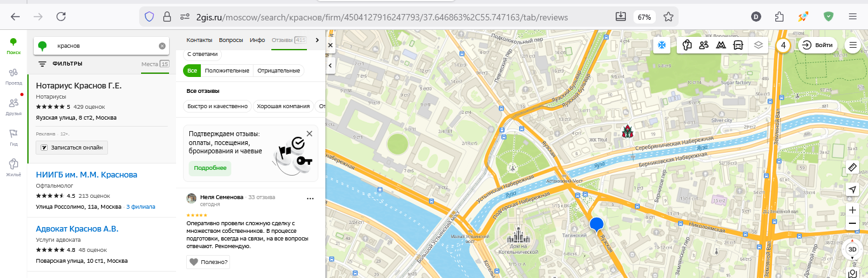Toggle the С ответами filter chip
This screenshot has width=868, height=278.
203,54
